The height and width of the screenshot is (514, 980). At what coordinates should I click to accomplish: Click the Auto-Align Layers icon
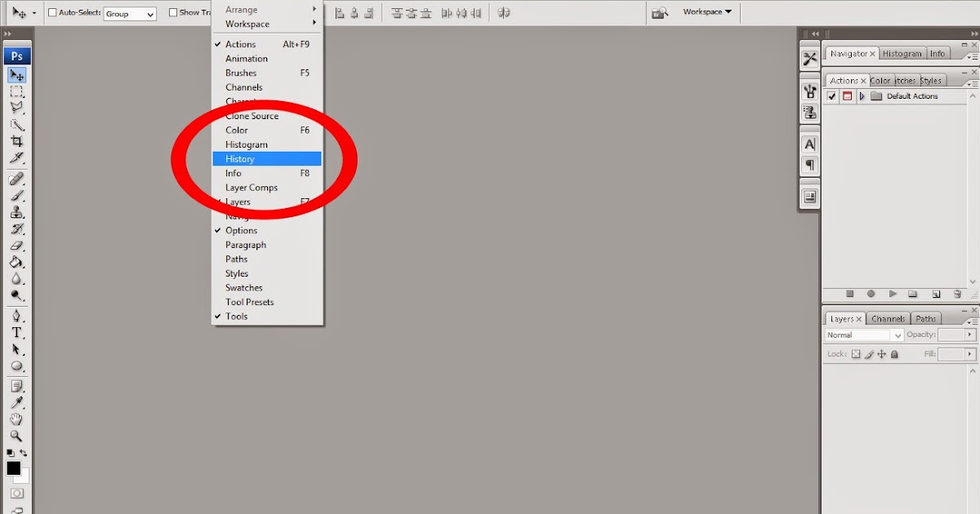click(x=504, y=12)
